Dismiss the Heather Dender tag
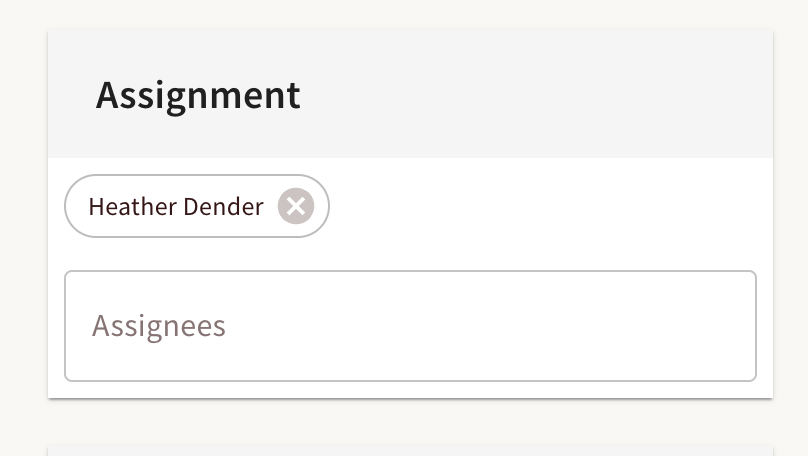 [x=296, y=206]
